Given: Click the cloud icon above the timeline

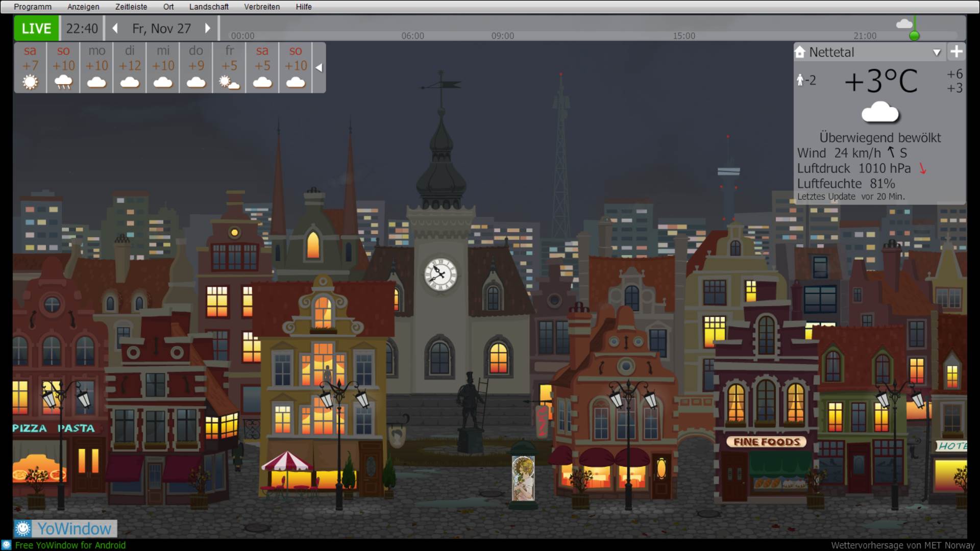Looking at the screenshot, I should pos(904,24).
